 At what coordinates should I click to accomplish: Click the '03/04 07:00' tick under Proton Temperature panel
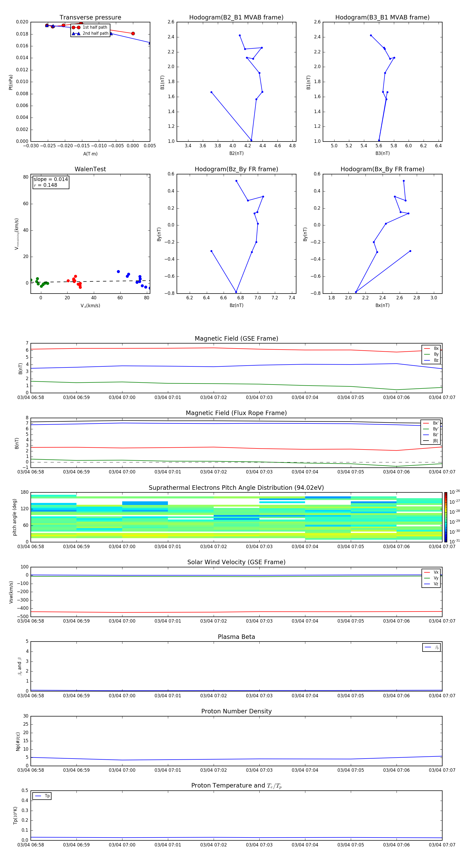[122, 845]
